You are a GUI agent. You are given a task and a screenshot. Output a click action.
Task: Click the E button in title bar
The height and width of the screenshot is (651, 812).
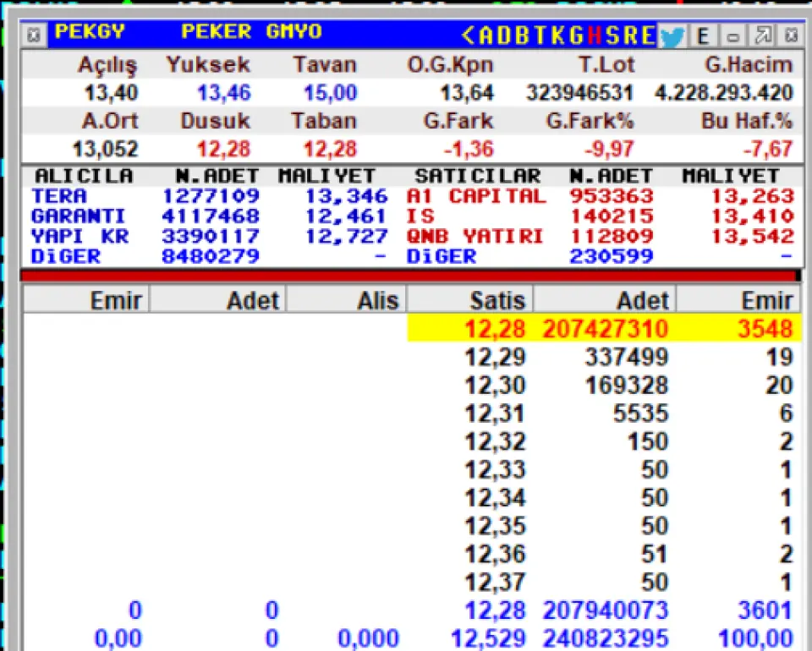click(704, 36)
